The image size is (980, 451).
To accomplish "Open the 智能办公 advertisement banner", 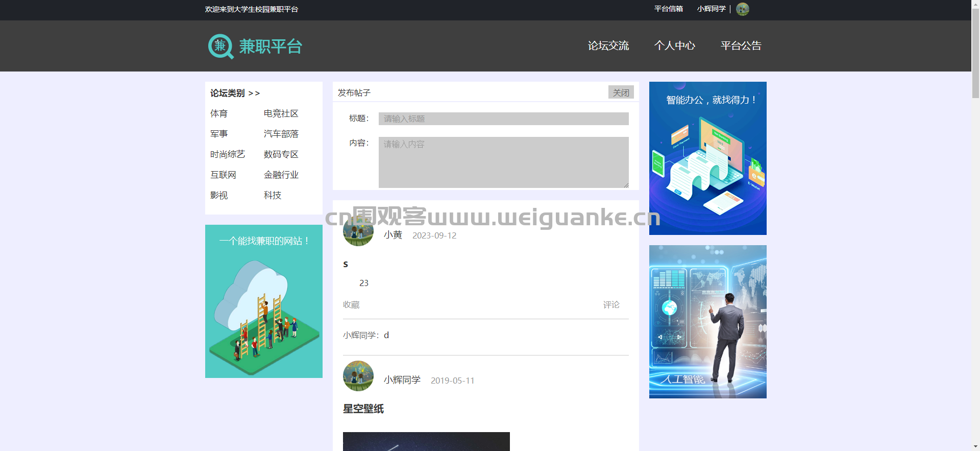I will click(x=708, y=158).
